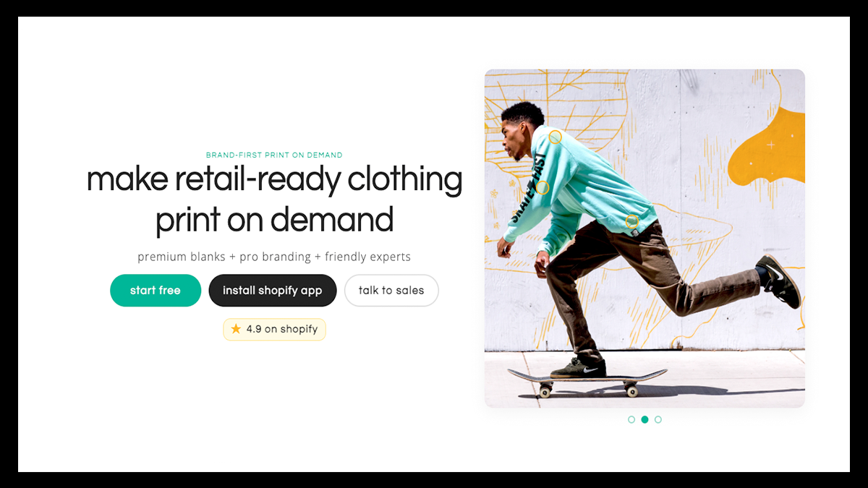The width and height of the screenshot is (868, 488).
Task: Click the premium blanks tagline text
Action: point(274,257)
